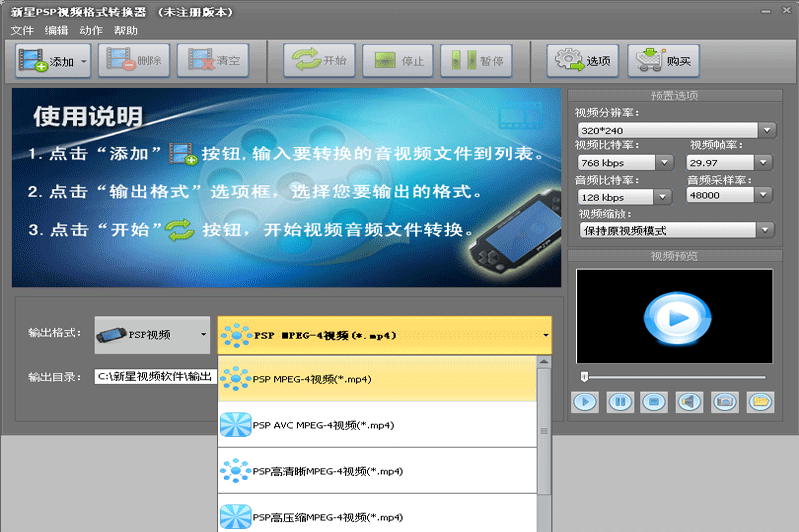The height and width of the screenshot is (532, 799).
Task: Click the play icon below the preview
Action: [x=585, y=402]
